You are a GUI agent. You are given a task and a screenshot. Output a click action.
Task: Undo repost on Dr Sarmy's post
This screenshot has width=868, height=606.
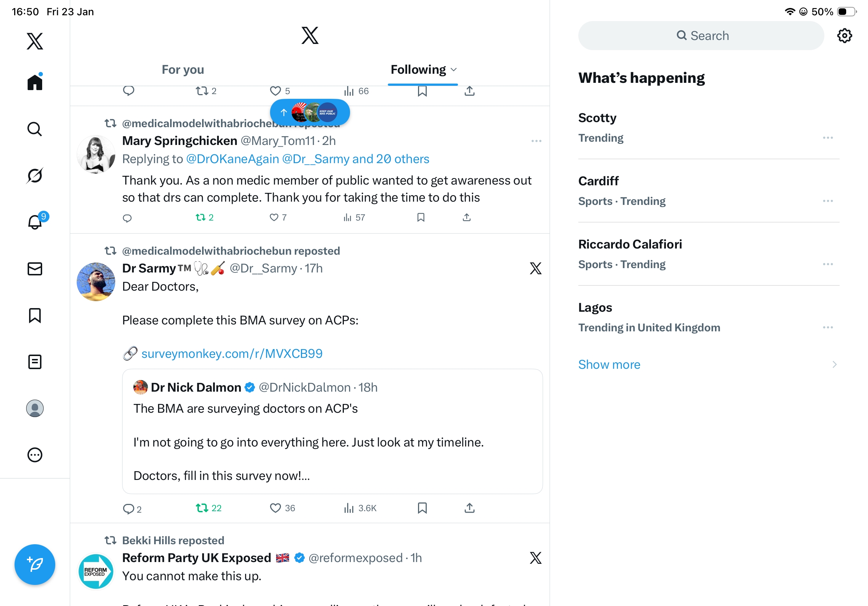(x=202, y=508)
